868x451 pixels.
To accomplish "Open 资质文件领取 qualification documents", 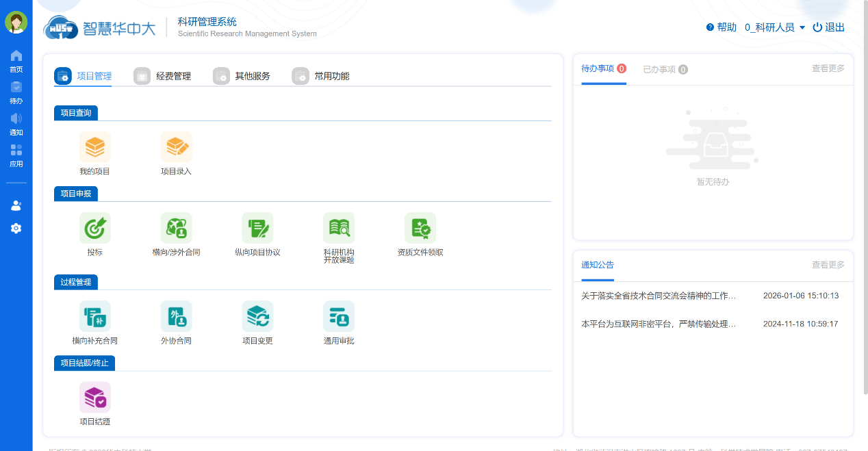I will tap(420, 233).
